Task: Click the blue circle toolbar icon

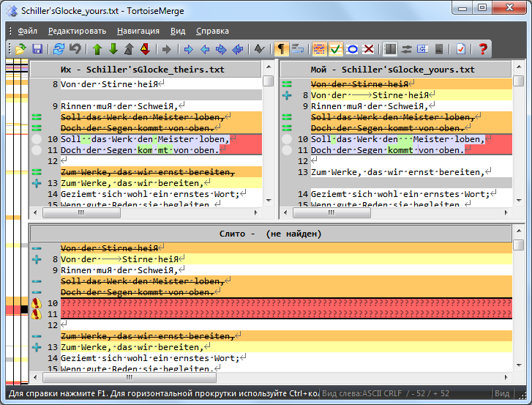Action: [352, 49]
